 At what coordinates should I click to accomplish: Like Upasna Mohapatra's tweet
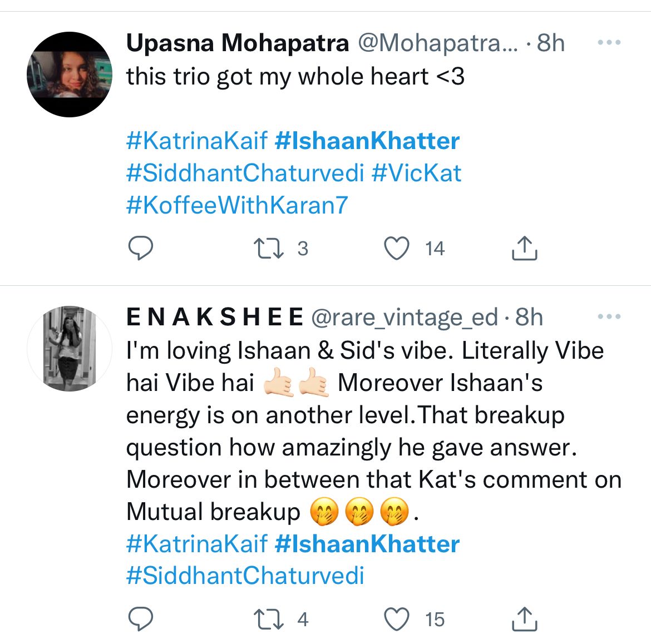pos(397,249)
